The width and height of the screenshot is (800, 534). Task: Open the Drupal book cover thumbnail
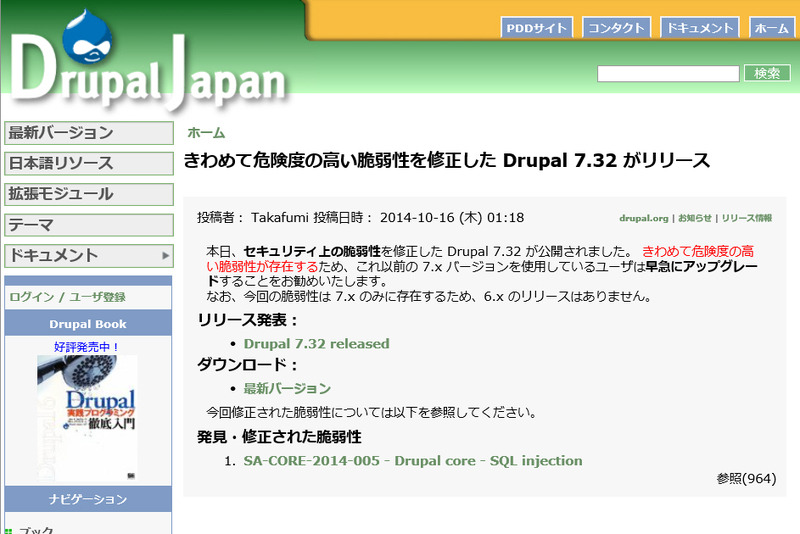click(x=87, y=414)
